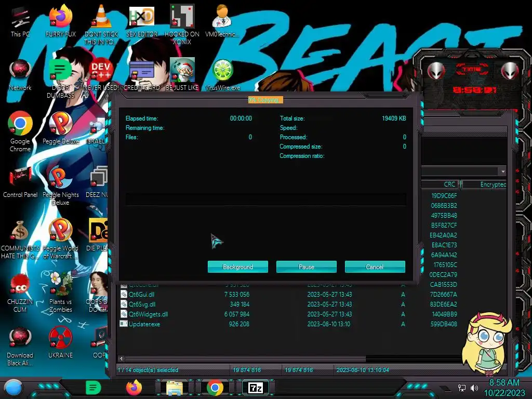The image size is (532, 399).
Task: Open the This PC desktop icon
Action: point(20,22)
